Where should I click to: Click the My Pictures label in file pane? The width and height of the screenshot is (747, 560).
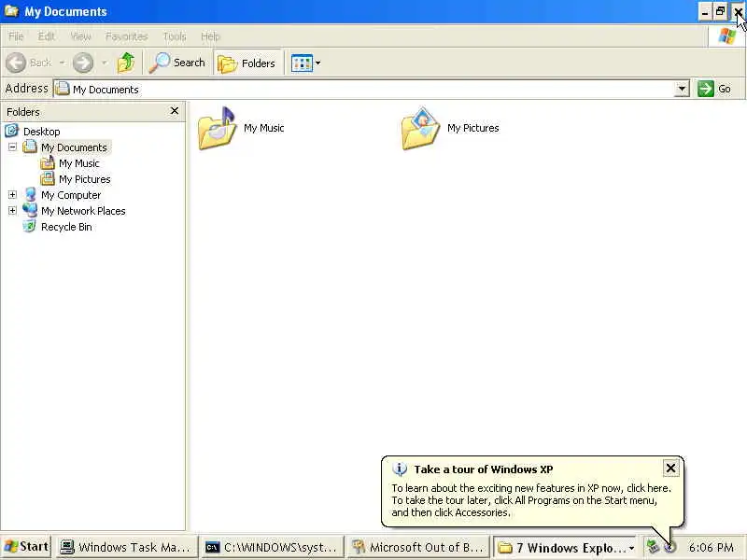pyautogui.click(x=473, y=128)
